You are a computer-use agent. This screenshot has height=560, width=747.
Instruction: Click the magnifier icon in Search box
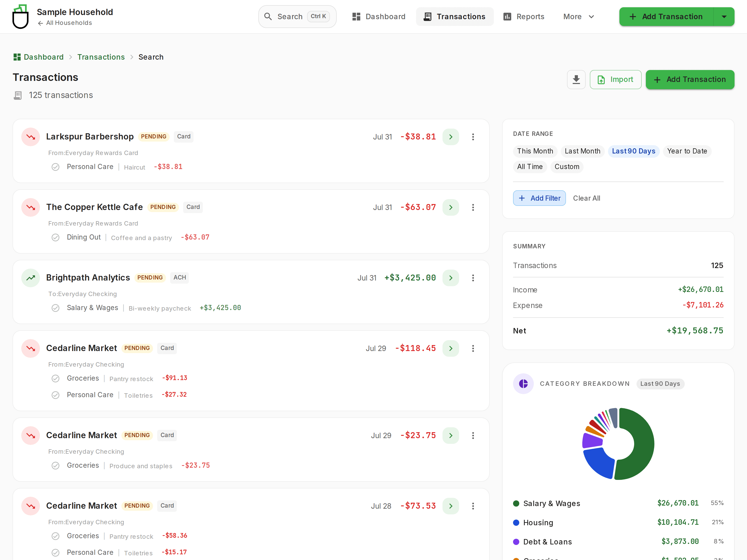pyautogui.click(x=268, y=17)
